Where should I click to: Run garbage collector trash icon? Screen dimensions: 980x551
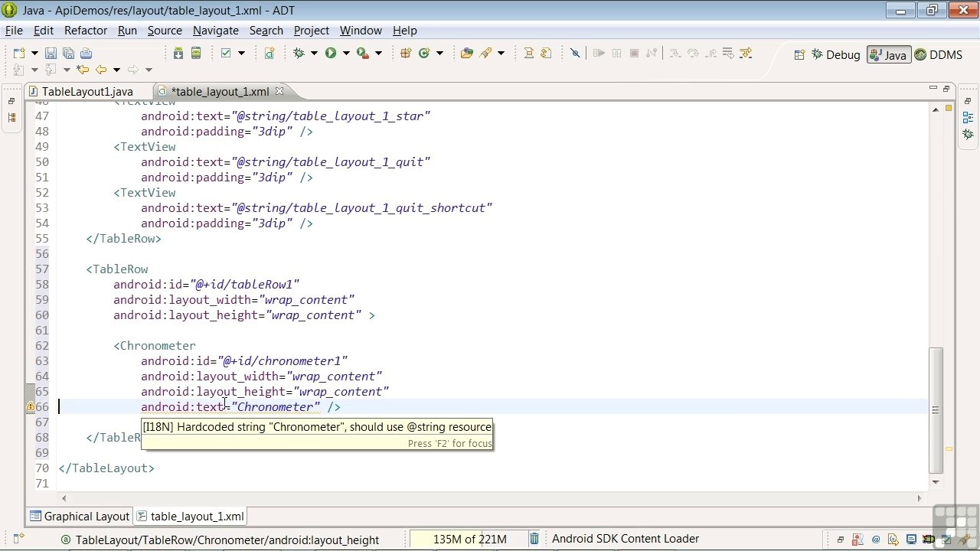(x=534, y=539)
